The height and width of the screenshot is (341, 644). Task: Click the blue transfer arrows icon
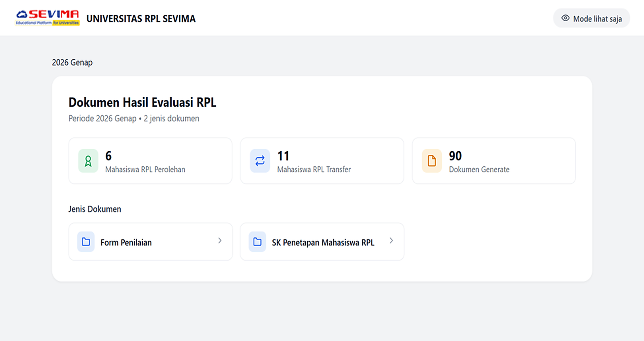260,161
